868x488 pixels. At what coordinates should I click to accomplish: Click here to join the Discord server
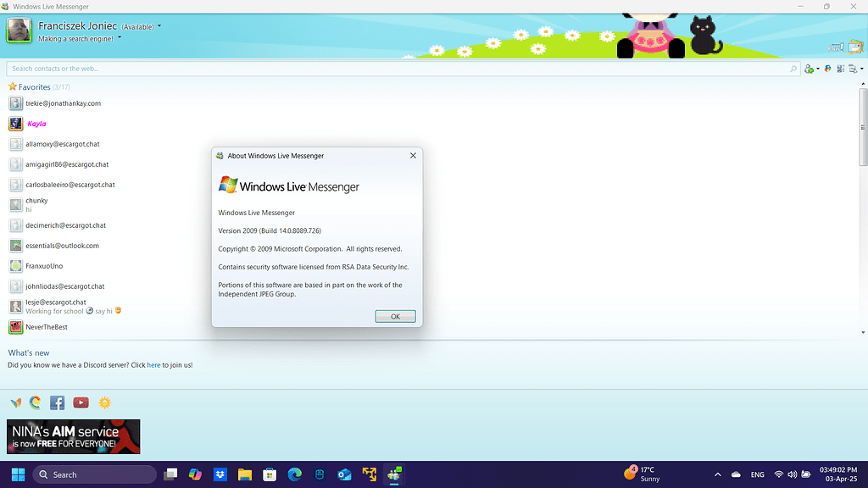(153, 364)
